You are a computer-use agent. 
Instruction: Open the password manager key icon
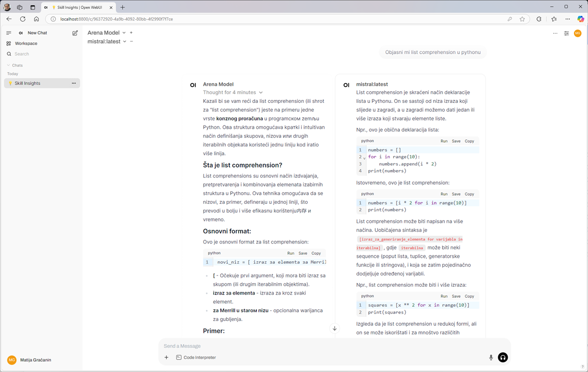(510, 19)
